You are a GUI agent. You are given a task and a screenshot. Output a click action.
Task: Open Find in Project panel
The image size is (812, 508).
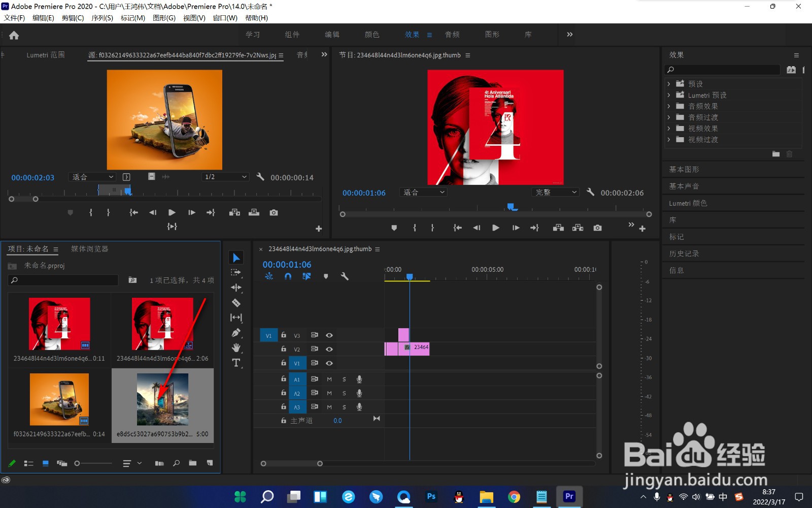pos(176,463)
